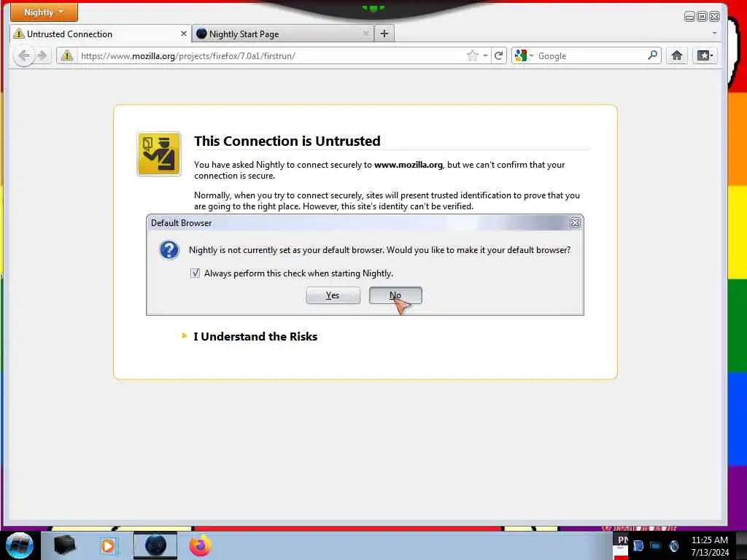The height and width of the screenshot is (560, 747).
Task: Click the yellow untrusted officer warning icon
Action: (159, 154)
